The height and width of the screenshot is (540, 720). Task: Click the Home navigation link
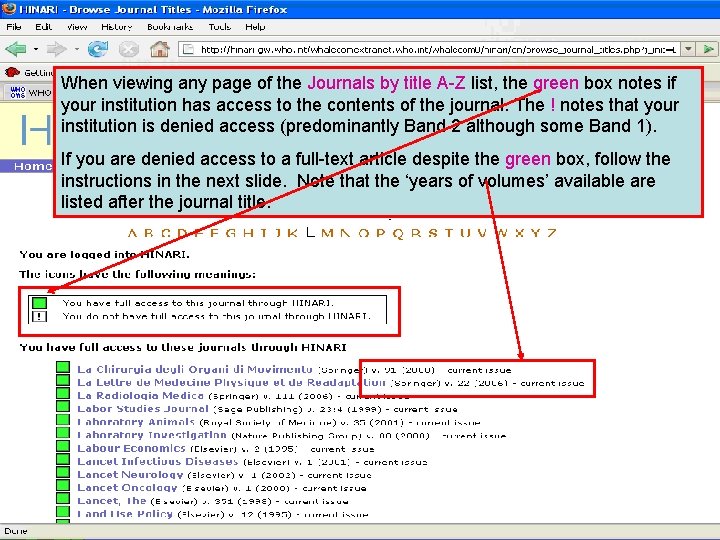click(33, 166)
